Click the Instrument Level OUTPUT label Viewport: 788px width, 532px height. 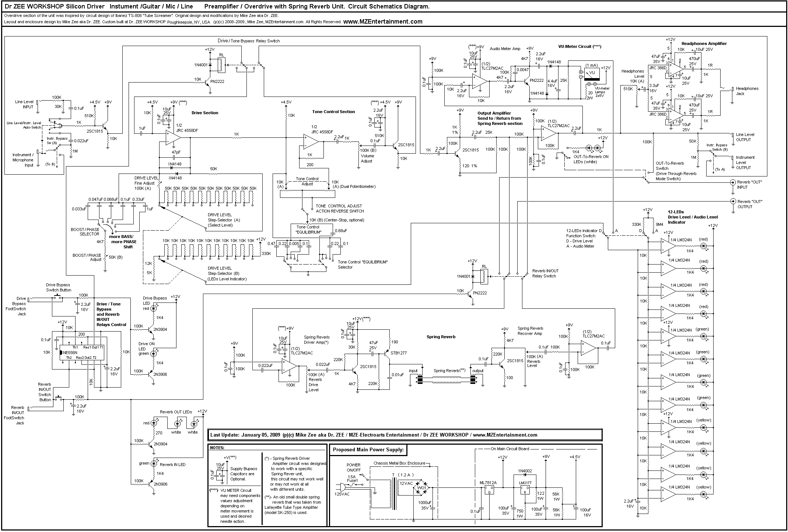point(745,162)
